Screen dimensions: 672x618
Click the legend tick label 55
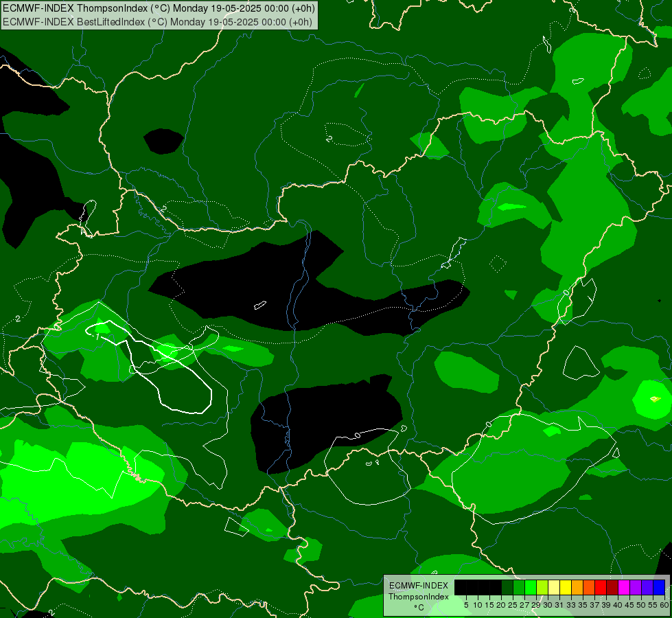(653, 605)
